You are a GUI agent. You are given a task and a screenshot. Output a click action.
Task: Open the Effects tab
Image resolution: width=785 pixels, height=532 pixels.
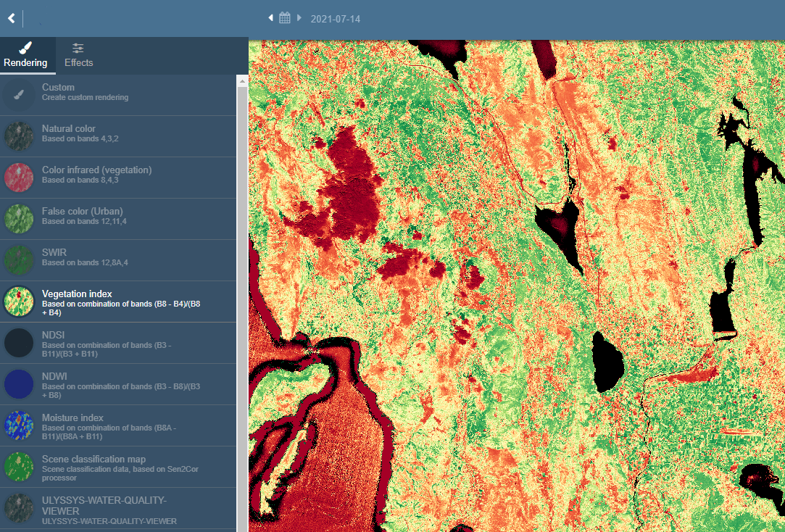point(78,56)
